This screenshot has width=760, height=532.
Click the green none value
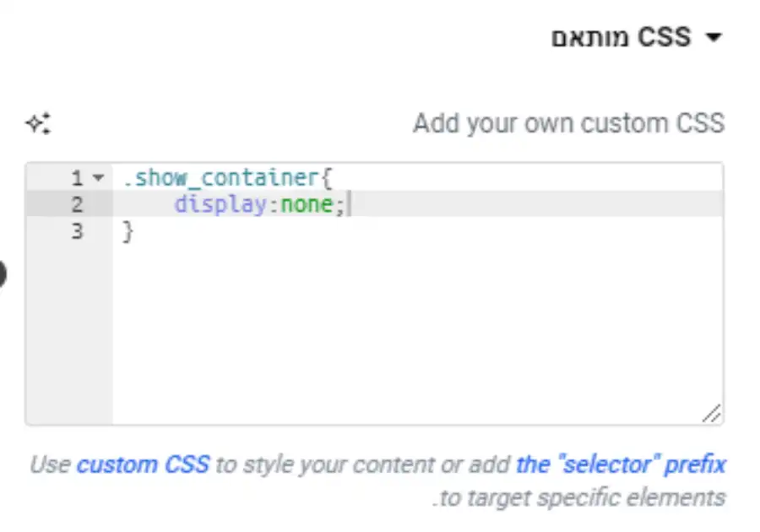307,204
